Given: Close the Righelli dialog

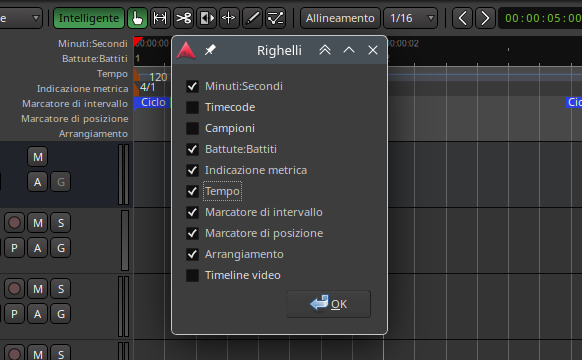Looking at the screenshot, I should pyautogui.click(x=373, y=50).
